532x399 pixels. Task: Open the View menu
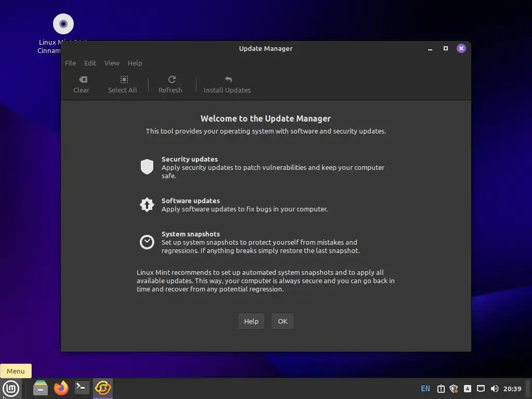[x=112, y=63]
